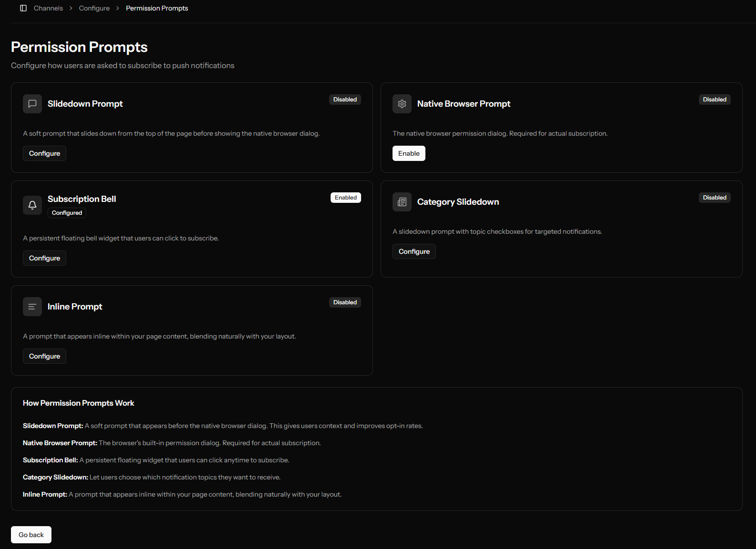This screenshot has height=549, width=756.
Task: Click Disabled badge on Slidedown Prompt
Action: tap(345, 100)
